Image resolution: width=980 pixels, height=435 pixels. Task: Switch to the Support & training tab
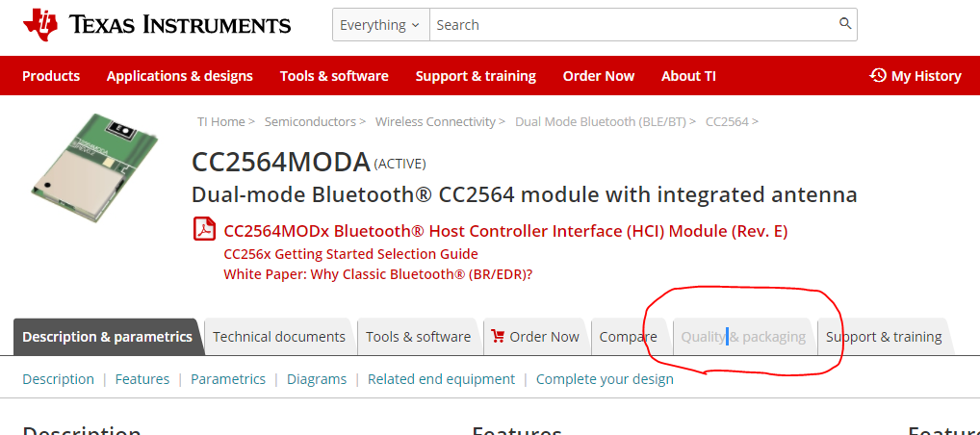coord(883,337)
